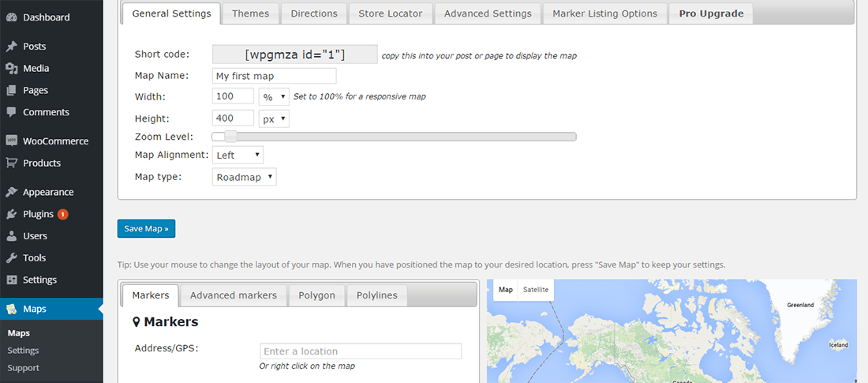Click the Plugins update count badge
This screenshot has width=868, height=383.
62,214
